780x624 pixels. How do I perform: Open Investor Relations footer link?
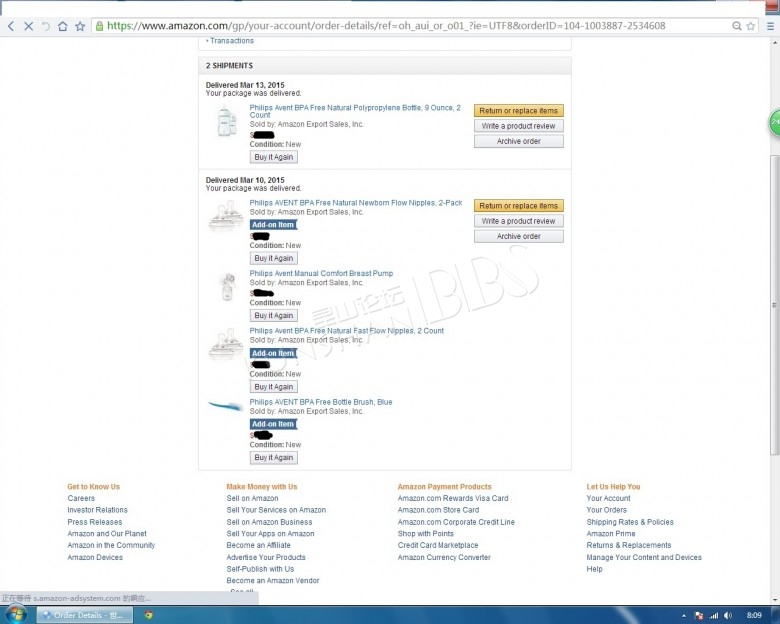point(98,510)
